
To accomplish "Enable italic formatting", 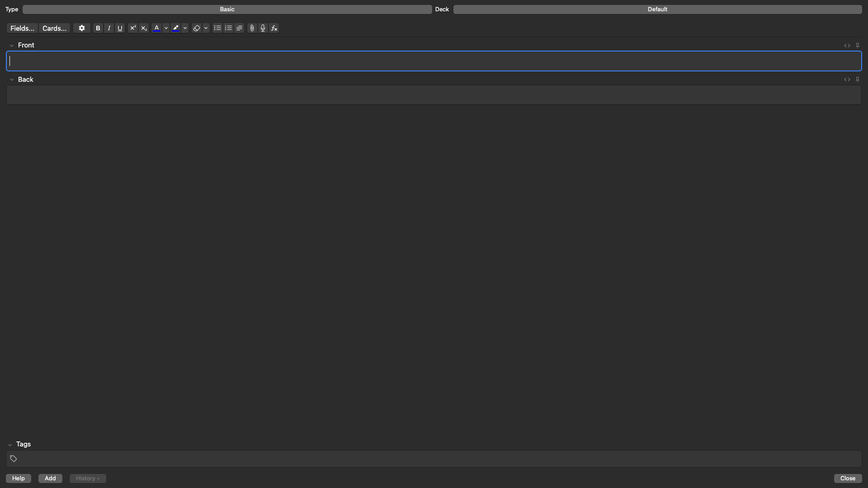I will 109,28.
